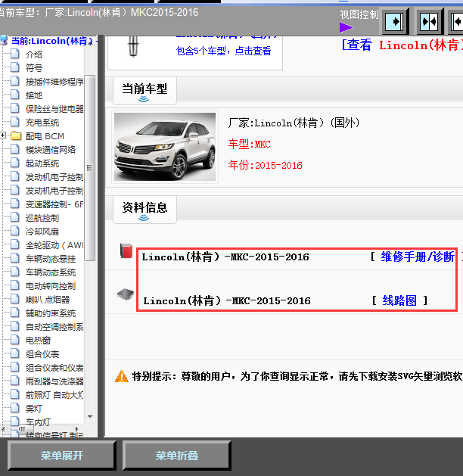The image size is (463, 476).
Task: Click page icon beside 车内灯
Action: [15, 422]
